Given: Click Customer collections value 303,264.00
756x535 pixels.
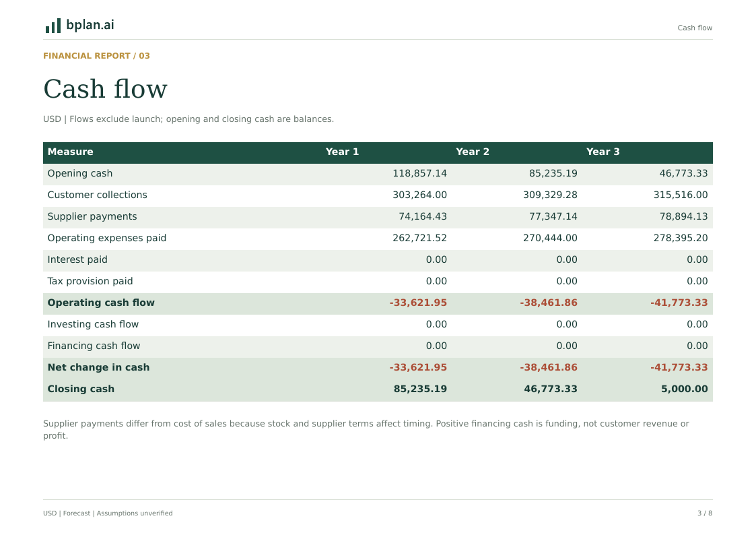Looking at the screenshot, I should (x=419, y=195).
